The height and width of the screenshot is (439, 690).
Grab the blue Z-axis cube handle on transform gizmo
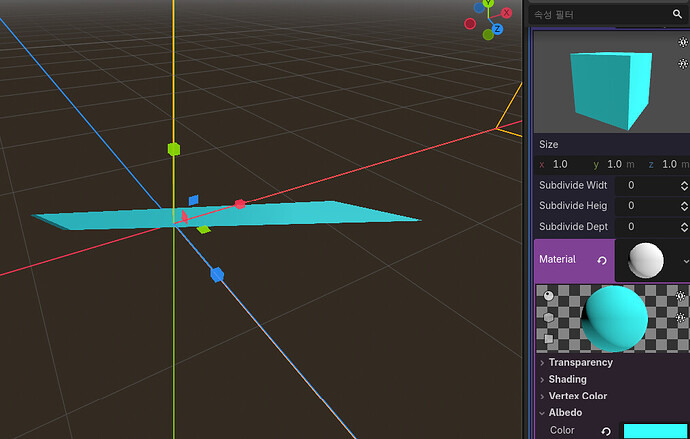(217, 274)
